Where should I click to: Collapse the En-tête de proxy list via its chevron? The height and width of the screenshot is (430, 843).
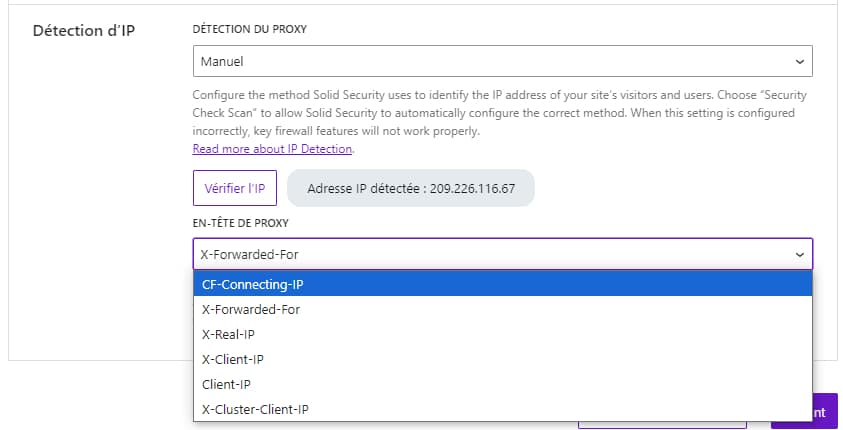pos(798,254)
